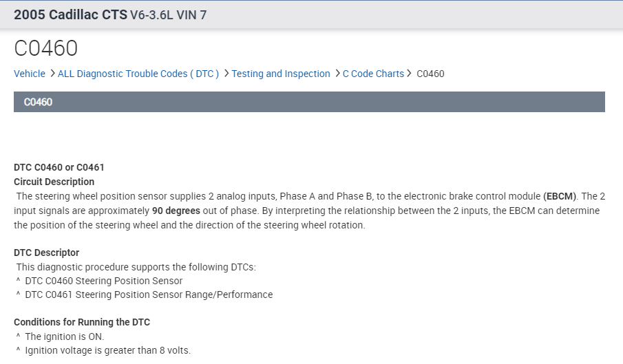Click the Circuit Description heading
623x364 pixels.
54,182
